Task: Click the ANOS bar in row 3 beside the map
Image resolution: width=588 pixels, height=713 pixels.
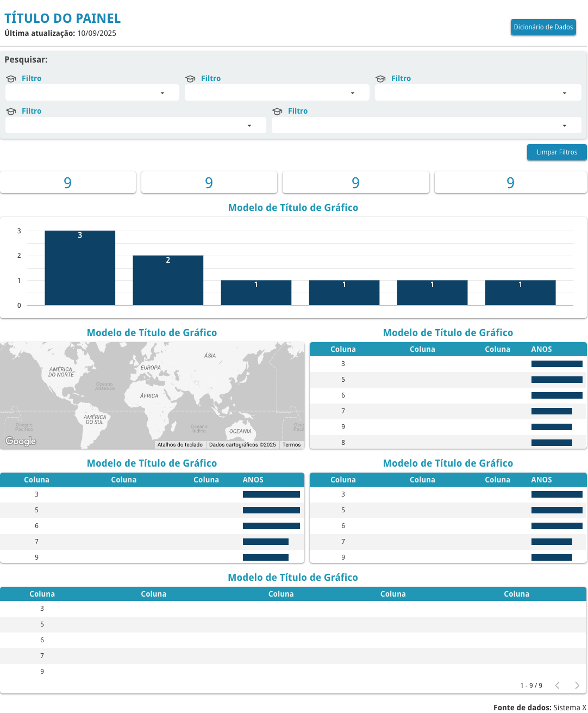Action: click(x=557, y=364)
